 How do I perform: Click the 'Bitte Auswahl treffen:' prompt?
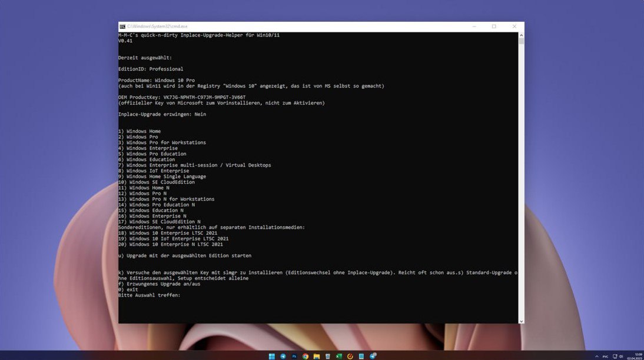[x=150, y=295]
